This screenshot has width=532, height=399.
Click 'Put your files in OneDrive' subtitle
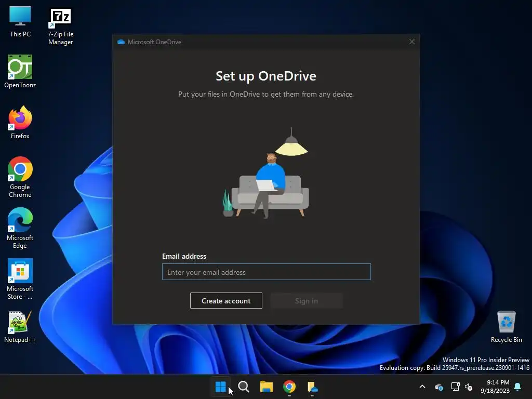266,95
